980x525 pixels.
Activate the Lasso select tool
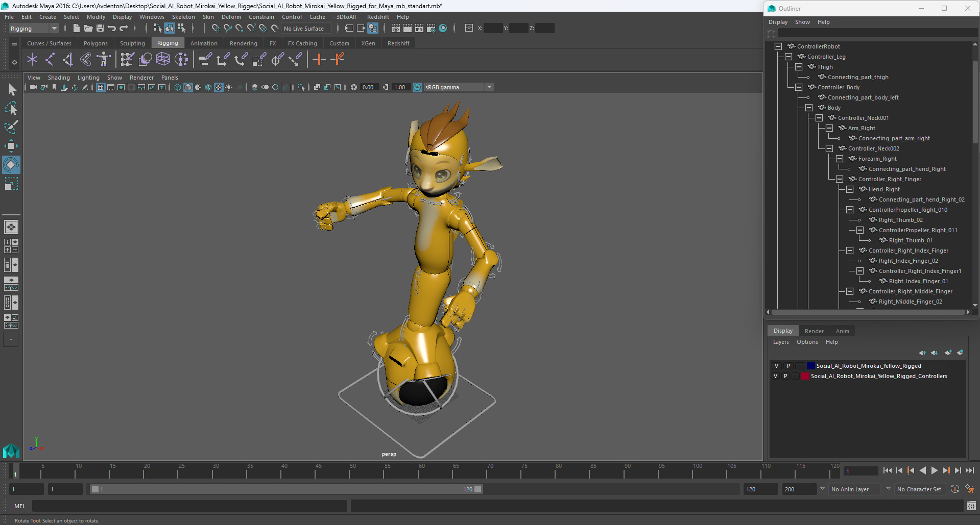click(11, 109)
